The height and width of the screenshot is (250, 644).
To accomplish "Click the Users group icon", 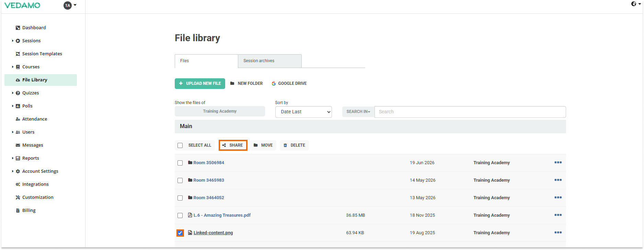I will [18, 132].
